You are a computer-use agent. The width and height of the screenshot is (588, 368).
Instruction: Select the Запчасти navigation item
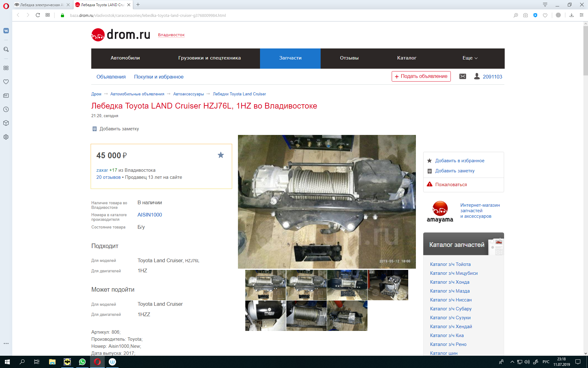[290, 58]
